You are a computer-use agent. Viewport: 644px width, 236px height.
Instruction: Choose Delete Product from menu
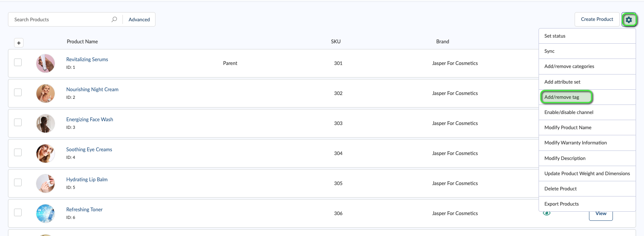(561, 188)
